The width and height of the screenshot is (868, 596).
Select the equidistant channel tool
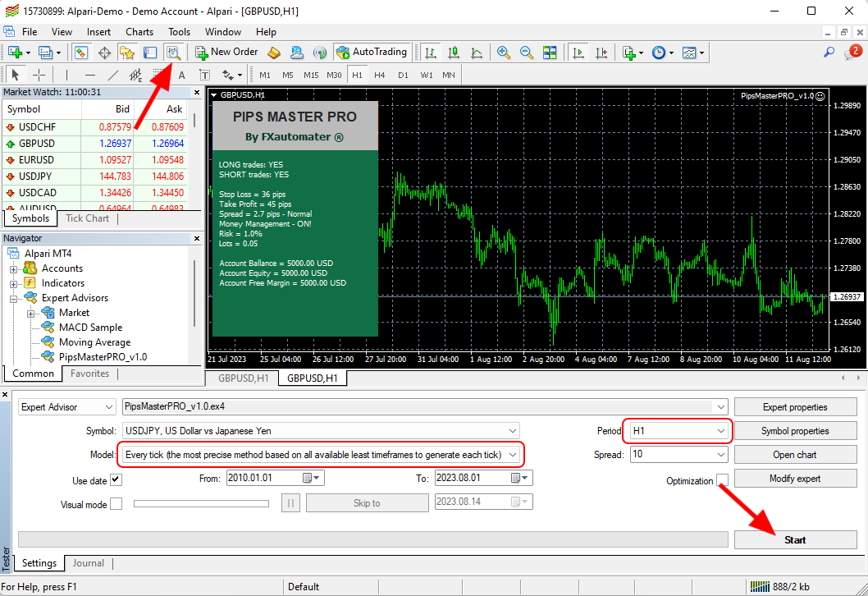[x=135, y=75]
